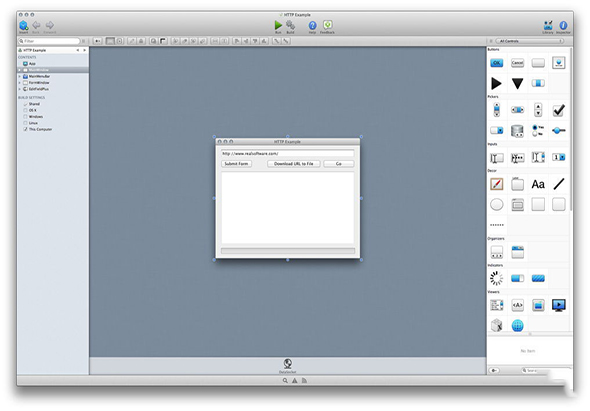Click the previous arrow beside HTTP Example title
Viewport: 590px width, 411px height.
pyautogui.click(x=78, y=50)
